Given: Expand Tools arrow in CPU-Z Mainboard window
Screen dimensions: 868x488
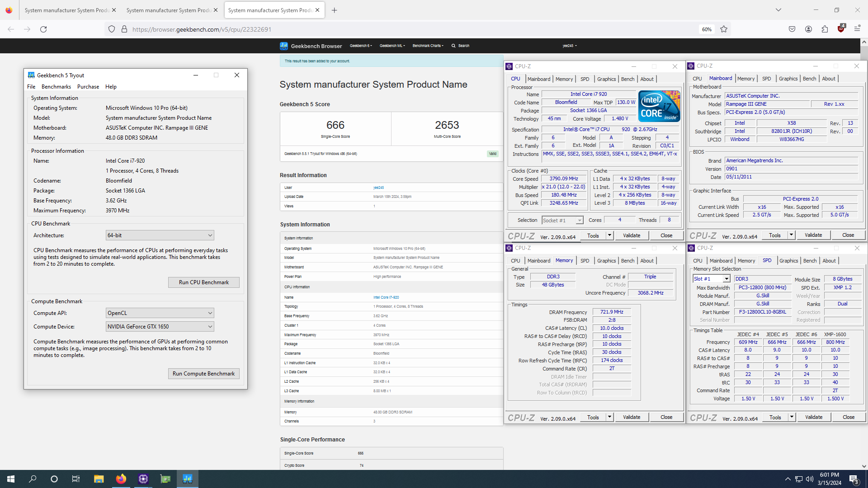Looking at the screenshot, I should click(x=791, y=235).
